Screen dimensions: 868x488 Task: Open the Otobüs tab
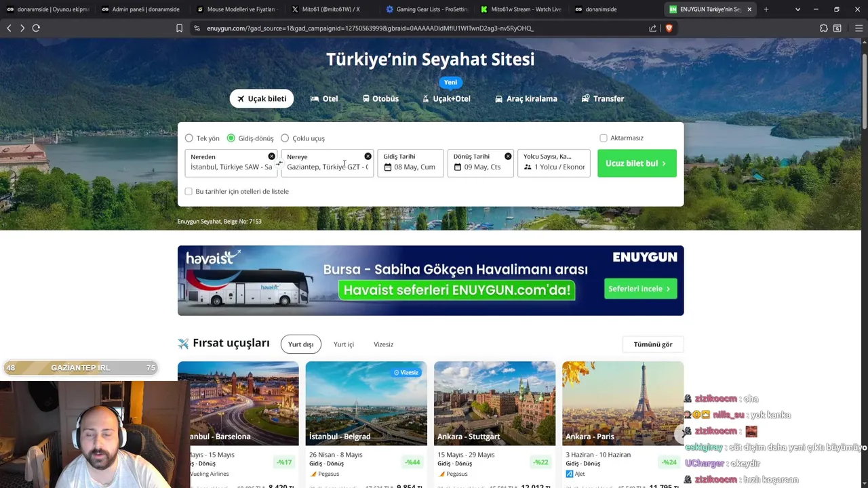[380, 98]
